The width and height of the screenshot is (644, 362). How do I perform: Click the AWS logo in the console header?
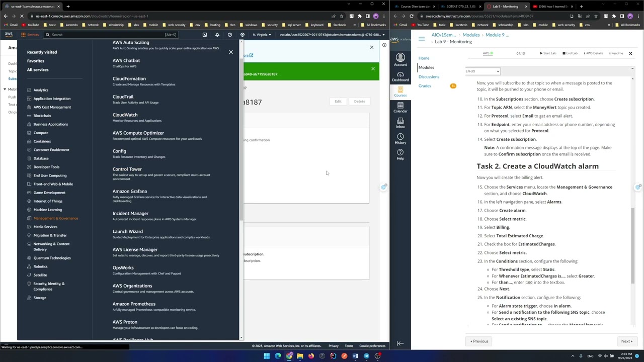tap(9, 35)
